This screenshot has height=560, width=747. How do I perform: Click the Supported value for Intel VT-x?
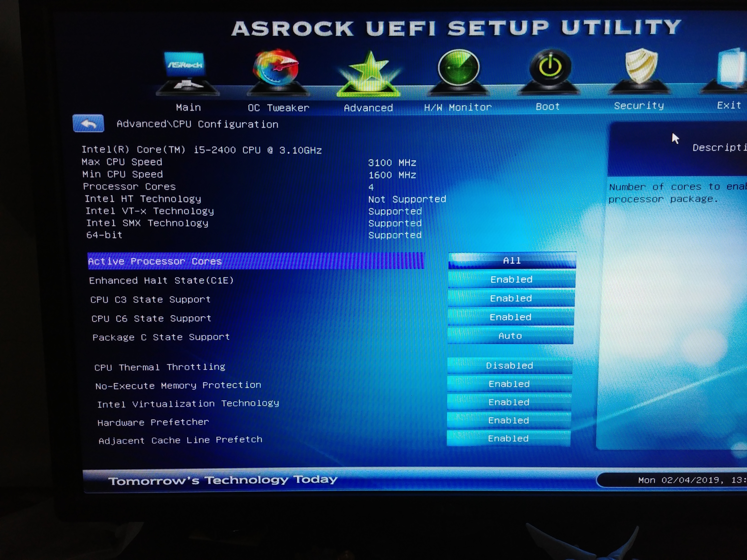point(395,211)
